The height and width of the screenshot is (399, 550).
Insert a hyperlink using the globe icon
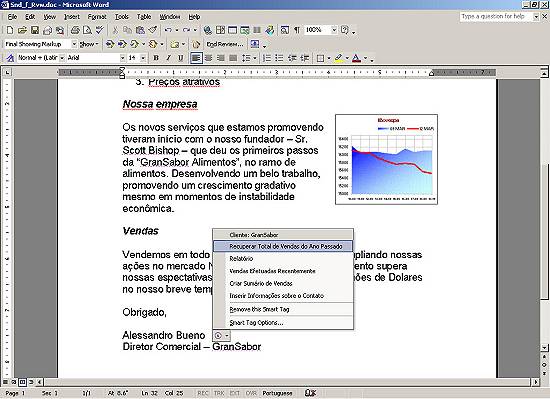pos(208,30)
